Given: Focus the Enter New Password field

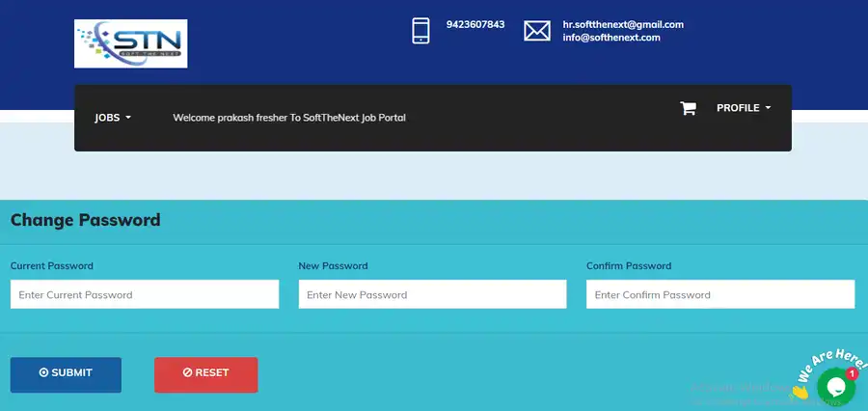Looking at the screenshot, I should pos(432,294).
